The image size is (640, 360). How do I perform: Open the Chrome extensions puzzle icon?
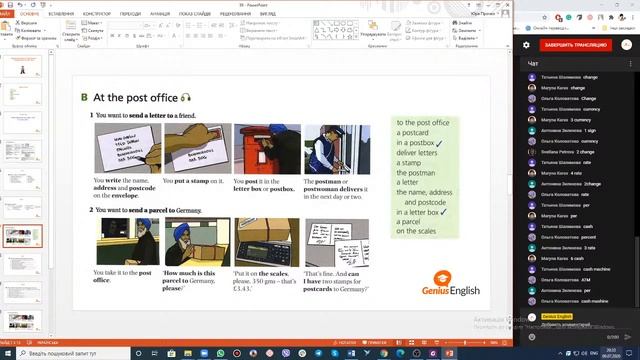point(611,17)
